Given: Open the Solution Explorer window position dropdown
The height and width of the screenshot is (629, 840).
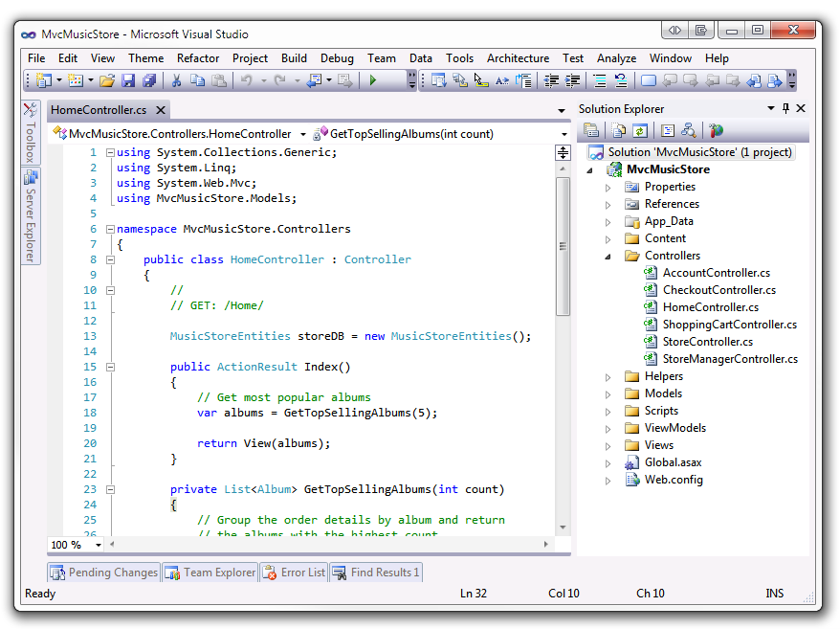Looking at the screenshot, I should [x=771, y=108].
